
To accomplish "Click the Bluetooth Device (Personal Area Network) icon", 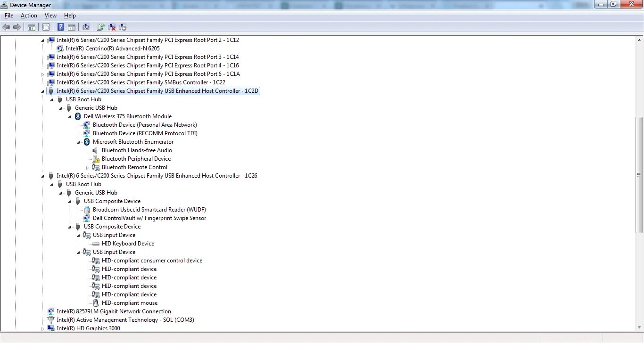I will pos(87,125).
